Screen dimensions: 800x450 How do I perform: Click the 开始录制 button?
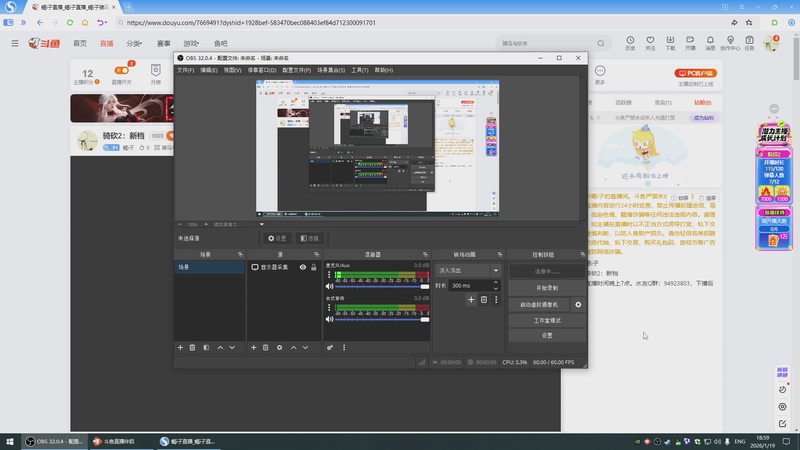tap(545, 287)
